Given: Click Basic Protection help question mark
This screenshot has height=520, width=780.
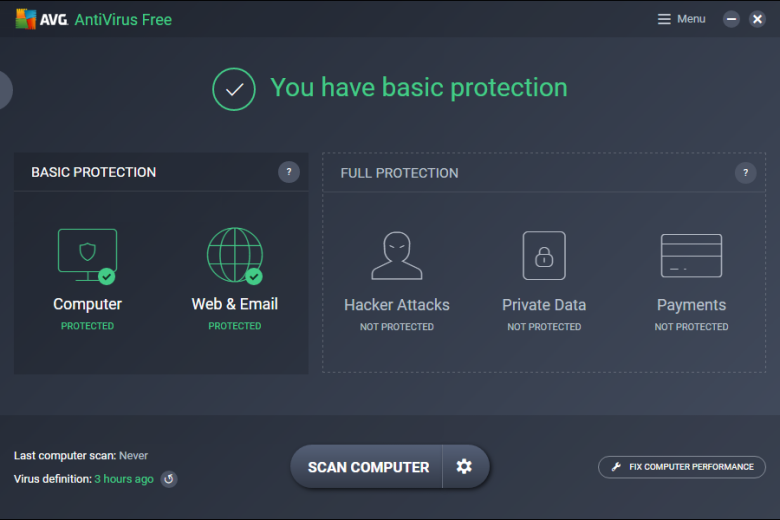Looking at the screenshot, I should [288, 172].
